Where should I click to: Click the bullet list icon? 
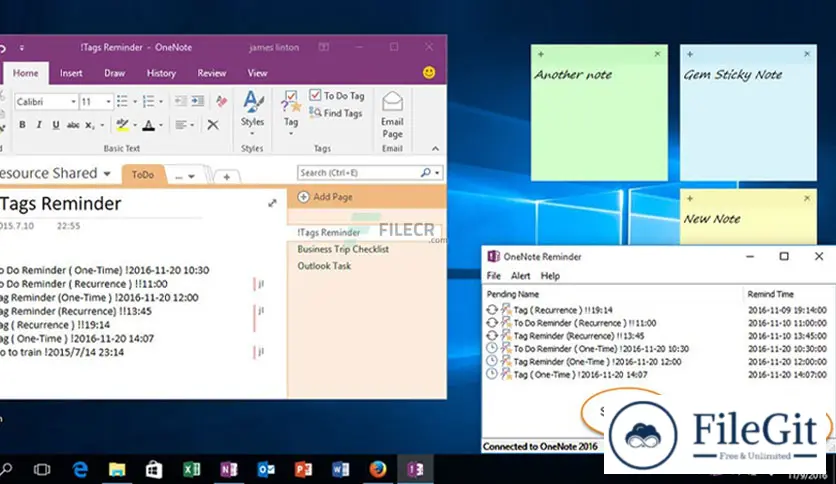pyautogui.click(x=122, y=101)
